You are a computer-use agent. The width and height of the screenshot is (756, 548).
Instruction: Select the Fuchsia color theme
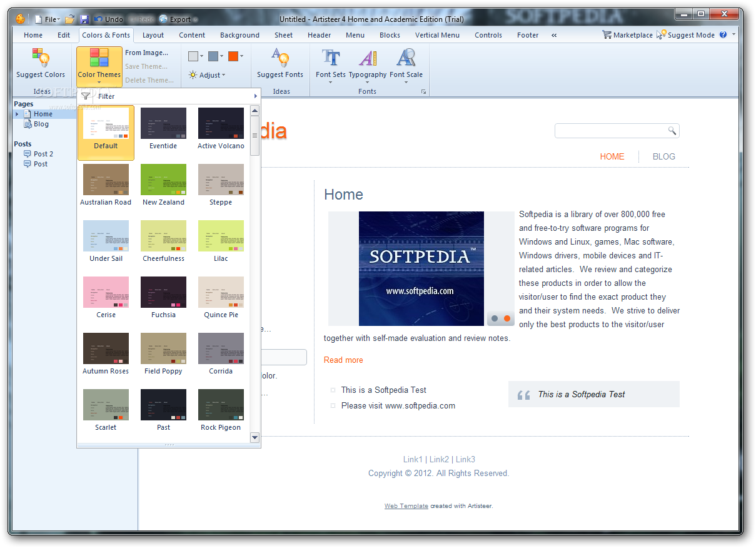tap(163, 298)
